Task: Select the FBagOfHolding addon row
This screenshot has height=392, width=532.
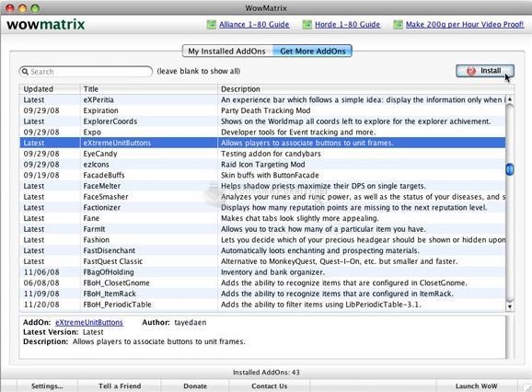Action: click(x=262, y=272)
